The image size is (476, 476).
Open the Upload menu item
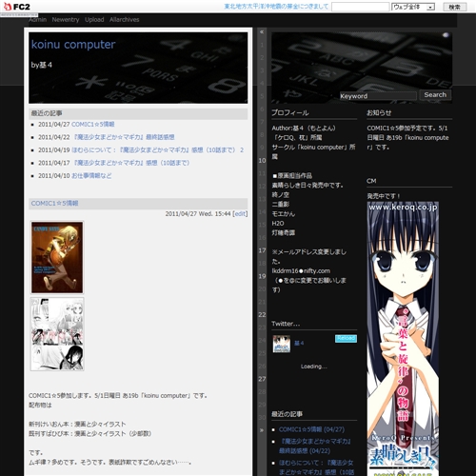(x=94, y=20)
